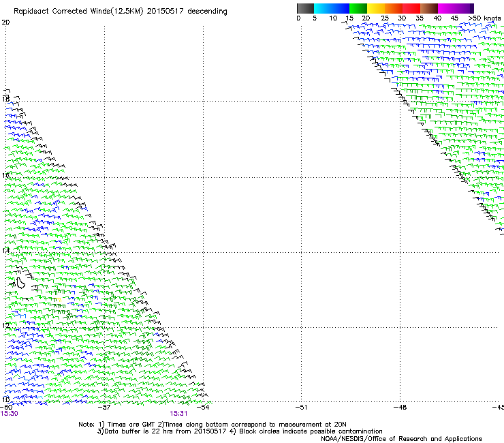Click the longitude axis label '-54'
This screenshot has height=443, width=504.
pos(203,408)
